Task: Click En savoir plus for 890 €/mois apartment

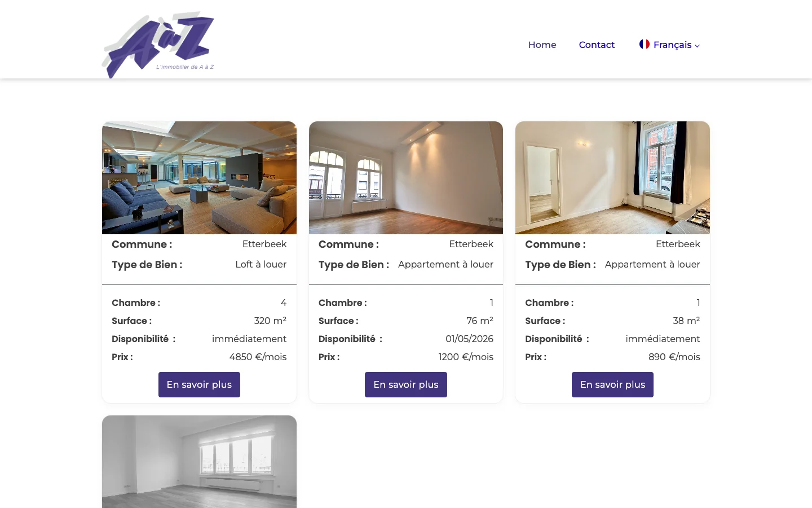Action: (612, 384)
